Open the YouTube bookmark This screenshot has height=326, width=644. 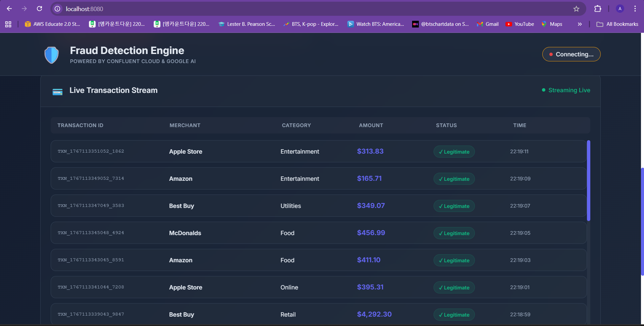(520, 24)
